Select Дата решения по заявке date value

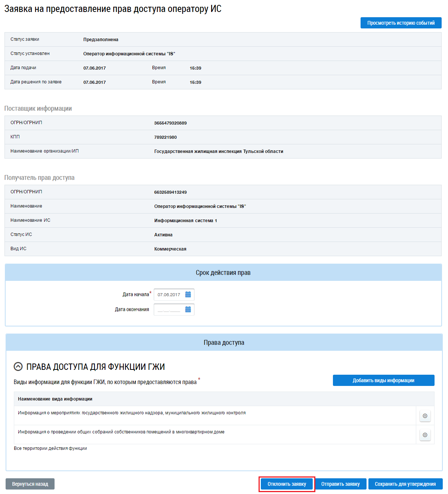pyautogui.click(x=95, y=82)
